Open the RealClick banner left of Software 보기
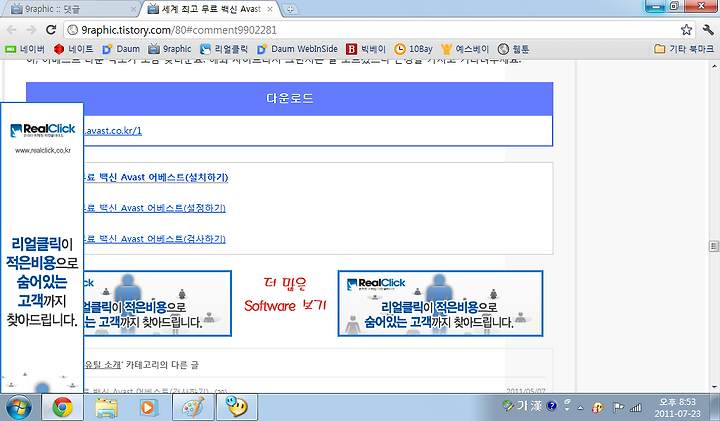Viewport: 720px width, 421px height. pos(158,303)
